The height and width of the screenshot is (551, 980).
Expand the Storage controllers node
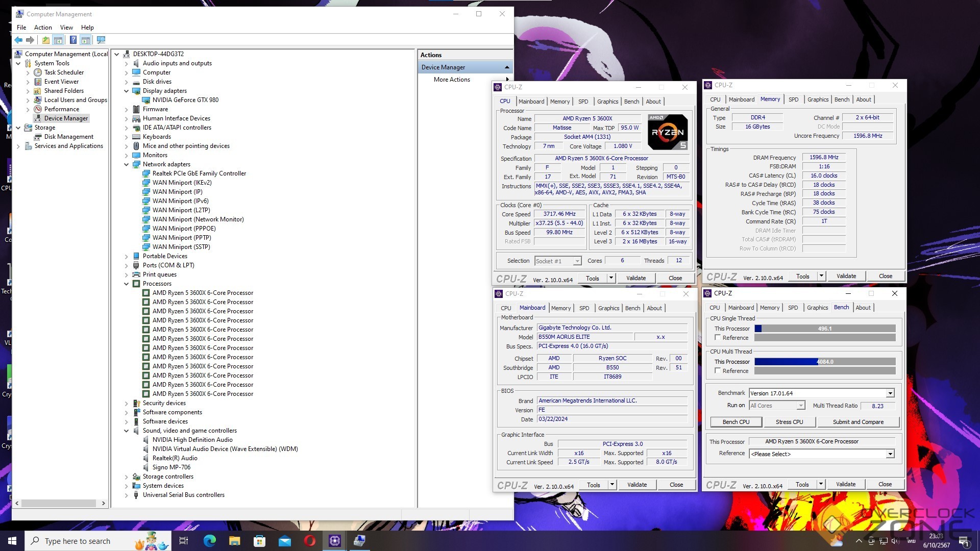pyautogui.click(x=126, y=477)
